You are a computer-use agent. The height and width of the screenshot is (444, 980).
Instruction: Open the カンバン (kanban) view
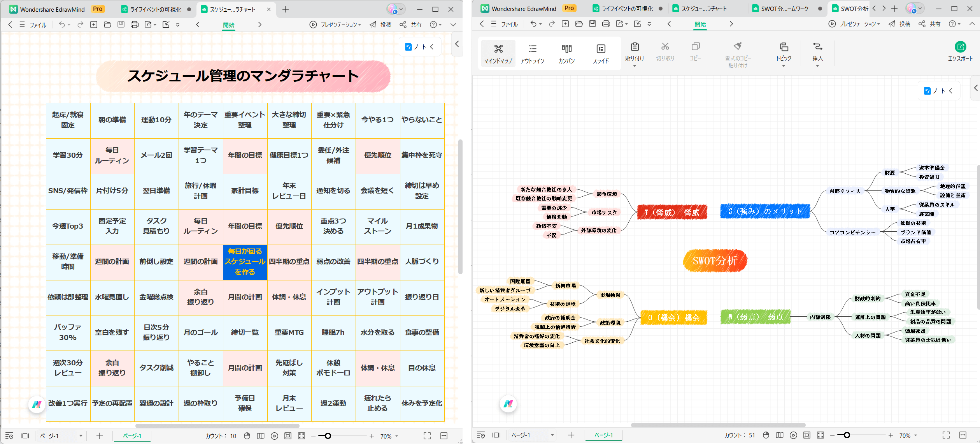tap(566, 53)
